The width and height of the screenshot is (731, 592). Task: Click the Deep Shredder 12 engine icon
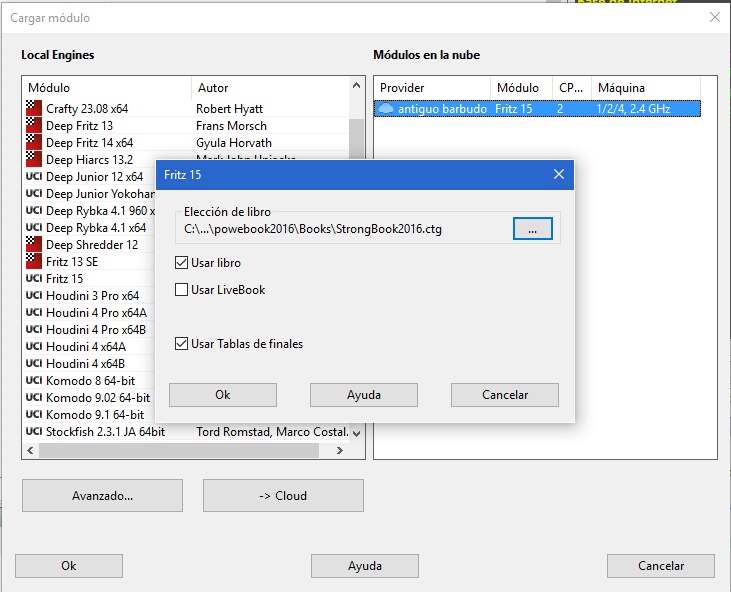click(x=34, y=244)
